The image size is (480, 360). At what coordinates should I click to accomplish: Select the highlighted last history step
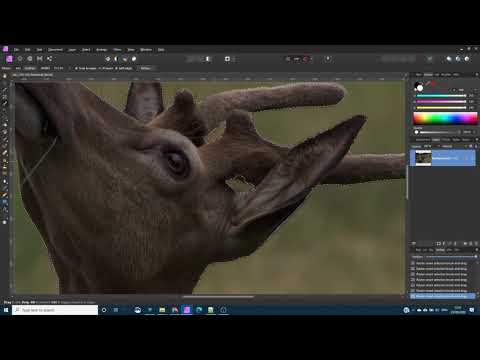coord(443,296)
